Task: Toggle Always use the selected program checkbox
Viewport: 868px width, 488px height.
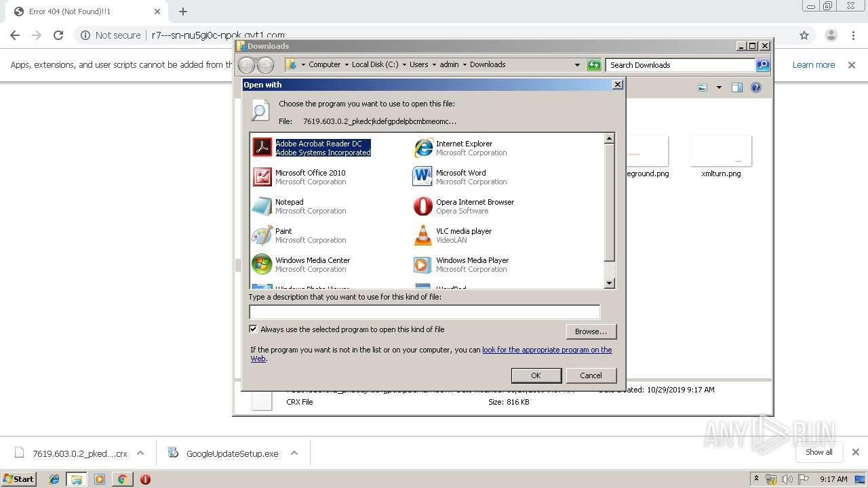Action: pyautogui.click(x=254, y=329)
